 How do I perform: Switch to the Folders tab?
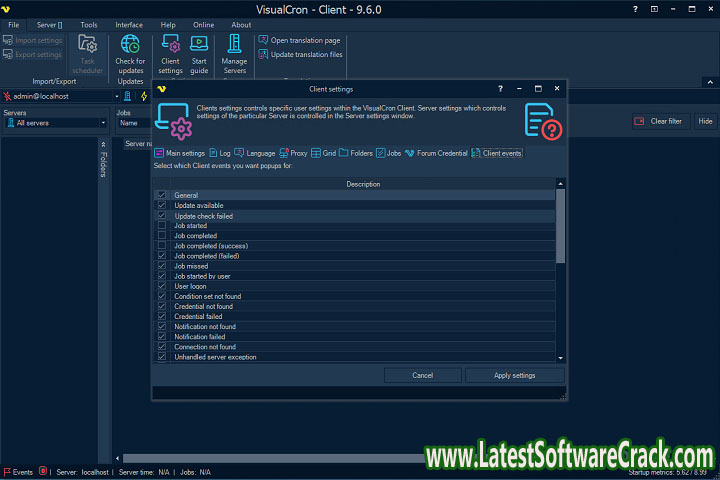coord(355,153)
